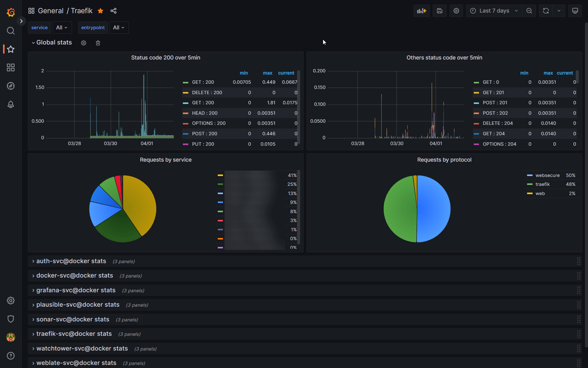
Task: Open the Dashboards grid icon in sidebar
Action: pyautogui.click(x=11, y=67)
